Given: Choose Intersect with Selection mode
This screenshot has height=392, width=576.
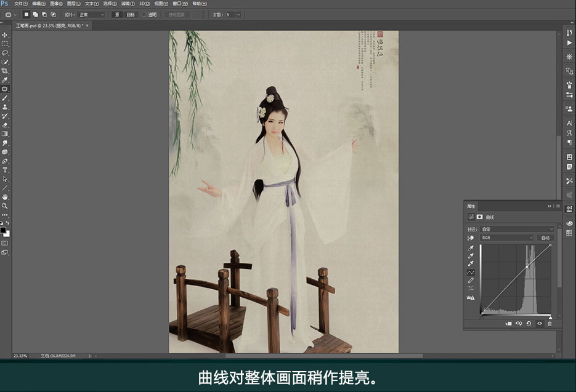Looking at the screenshot, I should click(x=53, y=15).
